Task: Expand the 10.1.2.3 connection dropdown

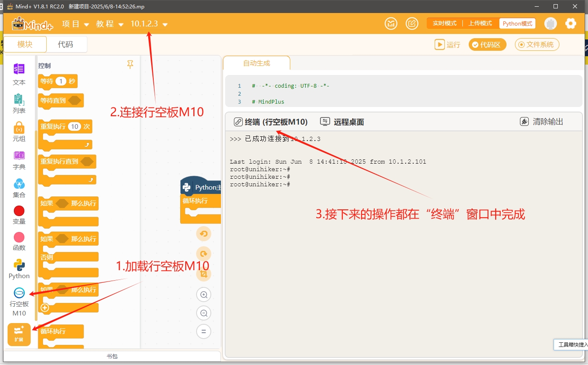Action: [x=149, y=24]
